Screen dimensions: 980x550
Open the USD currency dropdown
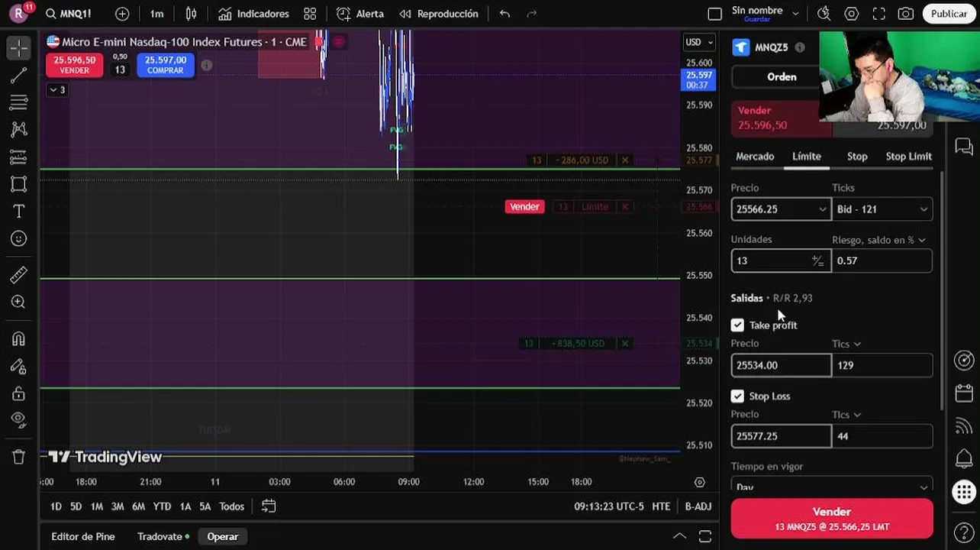point(699,42)
